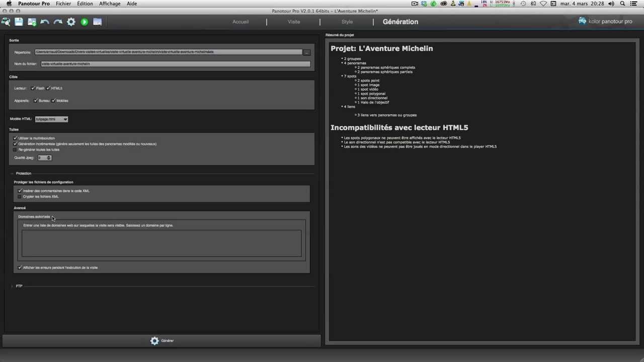
Task: Undo the last action with the toolbar arrow
Action: (45, 22)
